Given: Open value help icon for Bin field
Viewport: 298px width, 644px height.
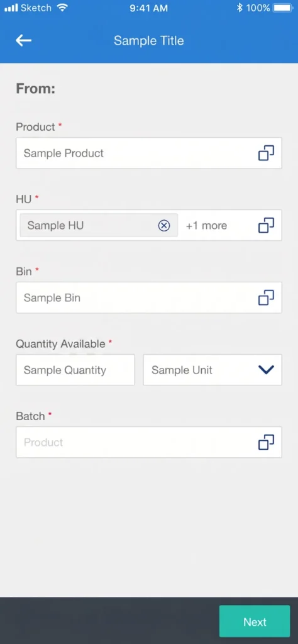Looking at the screenshot, I should pos(266,297).
